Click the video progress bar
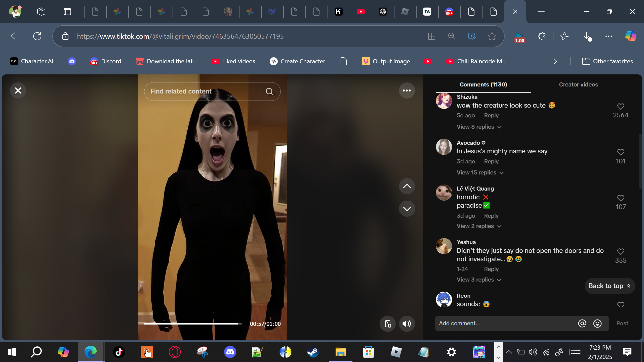Image resolution: width=644 pixels, height=362 pixels. [193, 324]
